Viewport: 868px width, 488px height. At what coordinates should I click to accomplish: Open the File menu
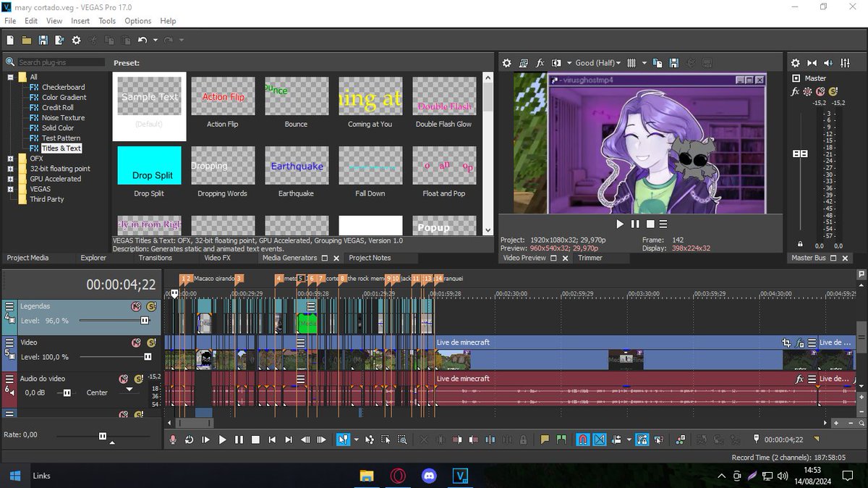point(10,21)
